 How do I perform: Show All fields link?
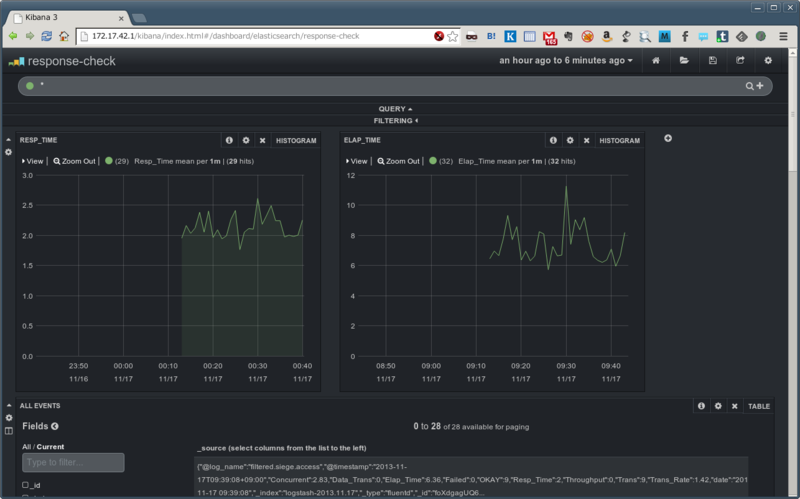[26, 446]
